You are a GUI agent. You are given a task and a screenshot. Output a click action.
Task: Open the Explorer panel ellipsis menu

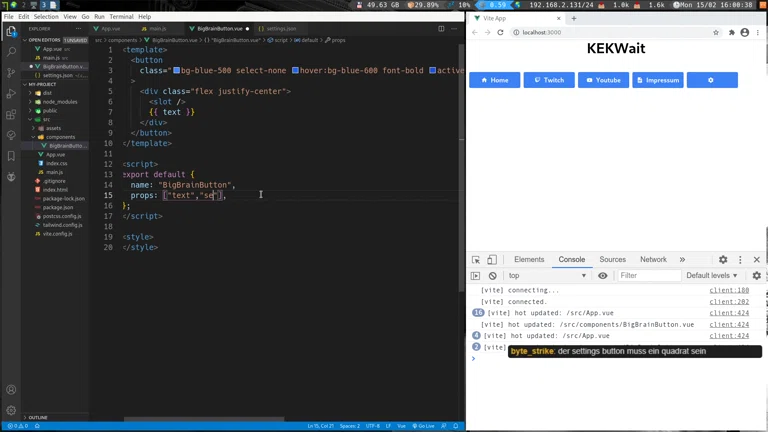pos(78,29)
